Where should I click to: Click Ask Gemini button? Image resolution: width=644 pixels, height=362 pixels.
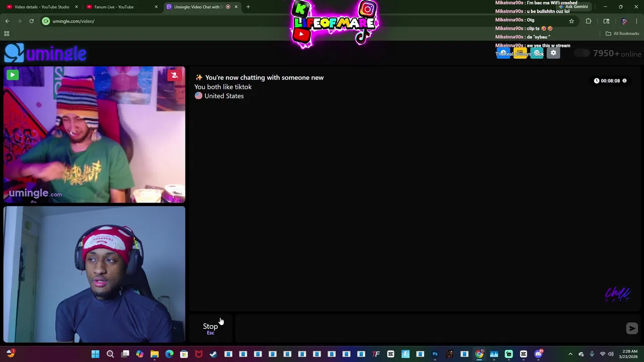tap(574, 7)
